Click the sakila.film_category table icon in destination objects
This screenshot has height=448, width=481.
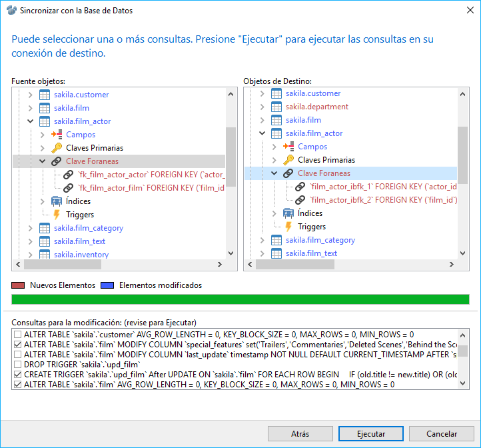[276, 240]
